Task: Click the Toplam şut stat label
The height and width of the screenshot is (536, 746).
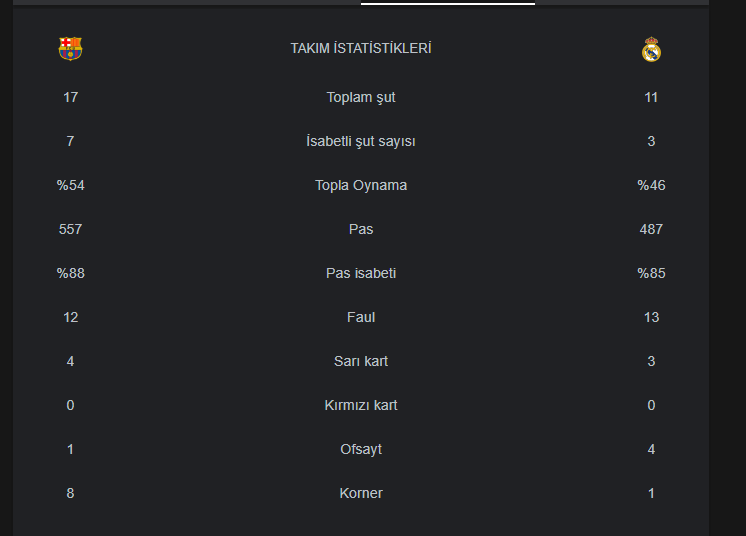Action: [x=361, y=97]
